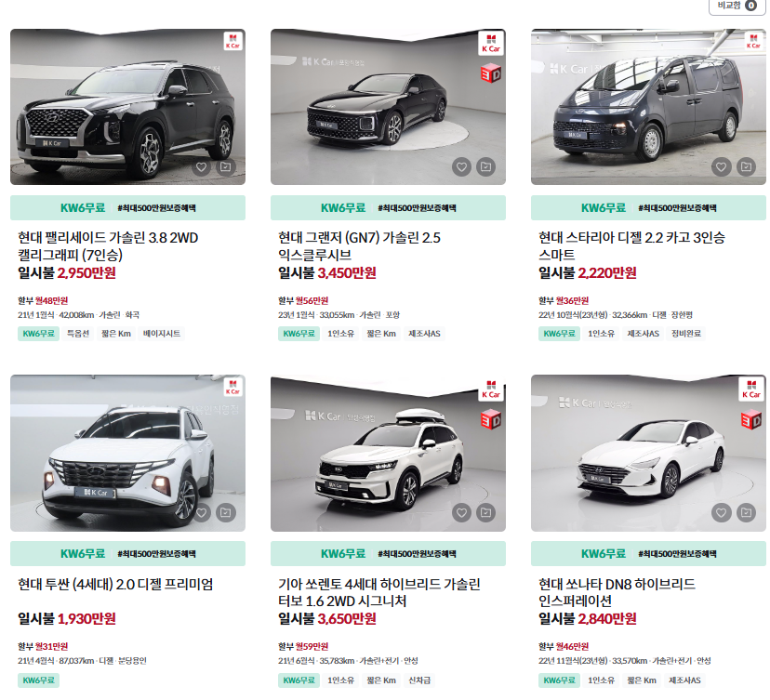Select the Staria van thumbnail image

coord(648,107)
